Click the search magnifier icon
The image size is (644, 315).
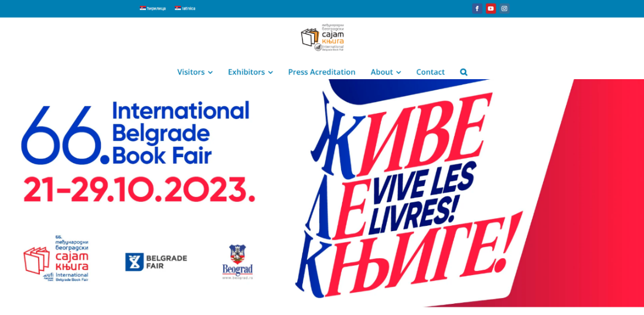(x=464, y=72)
